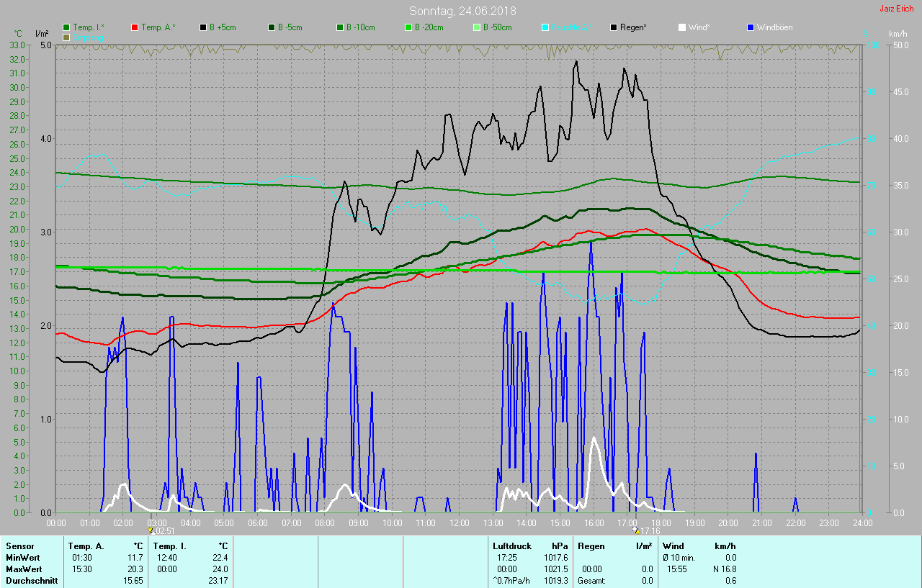The width and height of the screenshot is (922, 588).
Task: Click the Regen legend label
Action: click(633, 27)
